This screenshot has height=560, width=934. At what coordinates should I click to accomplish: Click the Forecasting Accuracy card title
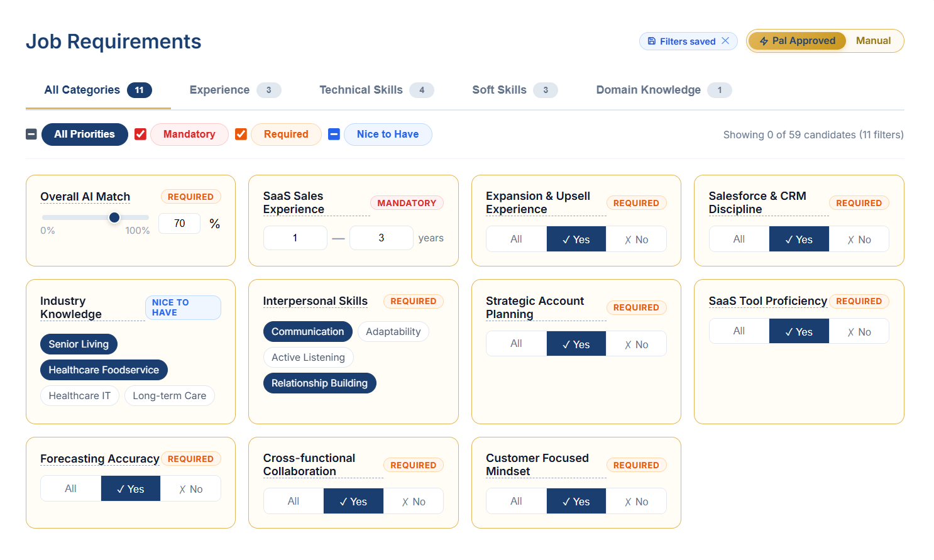tap(100, 459)
